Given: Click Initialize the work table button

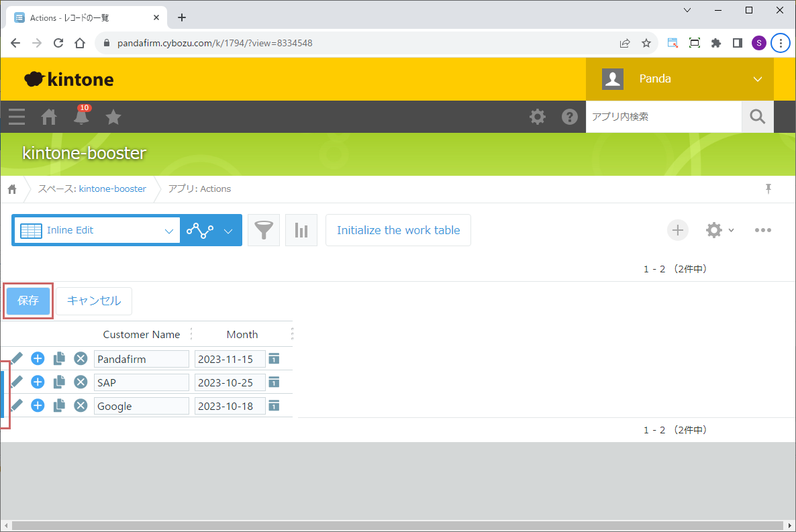Looking at the screenshot, I should (x=398, y=230).
